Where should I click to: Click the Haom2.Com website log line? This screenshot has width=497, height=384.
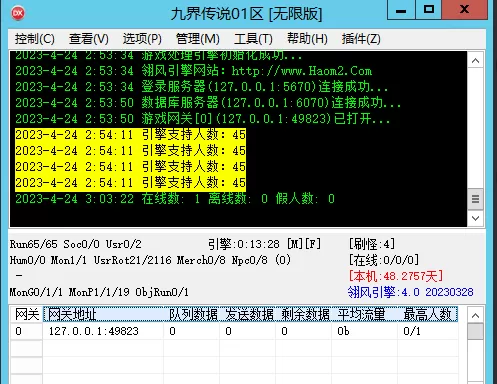pyautogui.click(x=193, y=71)
